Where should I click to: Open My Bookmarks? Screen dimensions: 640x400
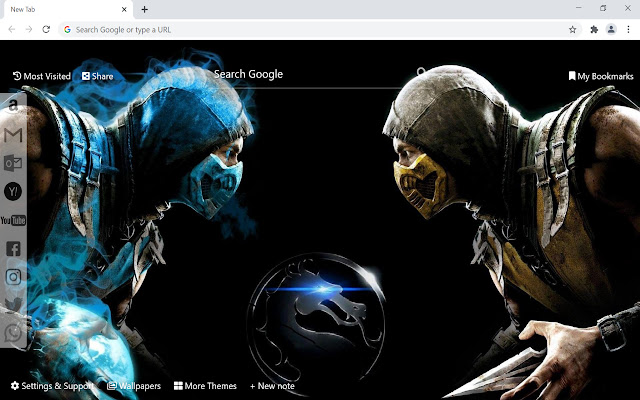601,76
